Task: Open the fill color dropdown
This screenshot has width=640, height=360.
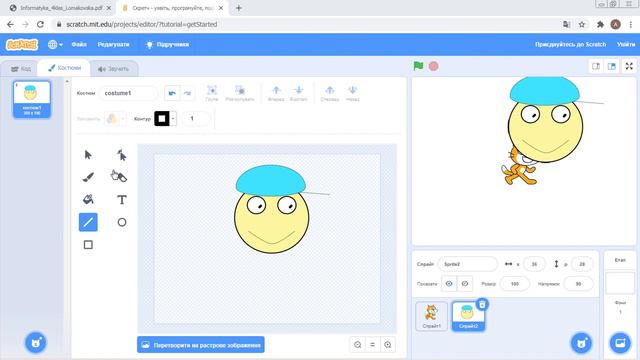Action: pyautogui.click(x=123, y=119)
